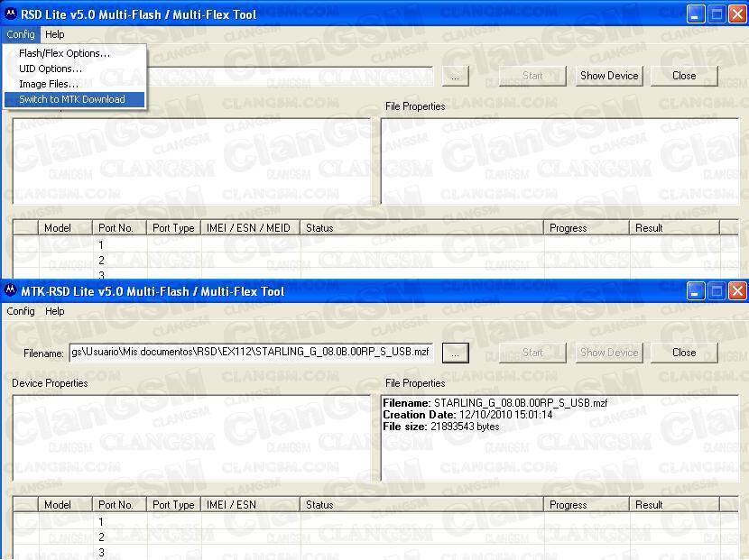Screen dimensions: 749x560
Task: Click browse button beside STARLING filename field
Action: (455, 353)
